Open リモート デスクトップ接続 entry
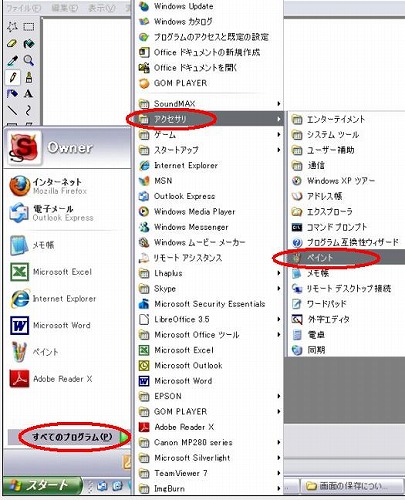Viewport: 405px width, 500px height. pyautogui.click(x=347, y=289)
